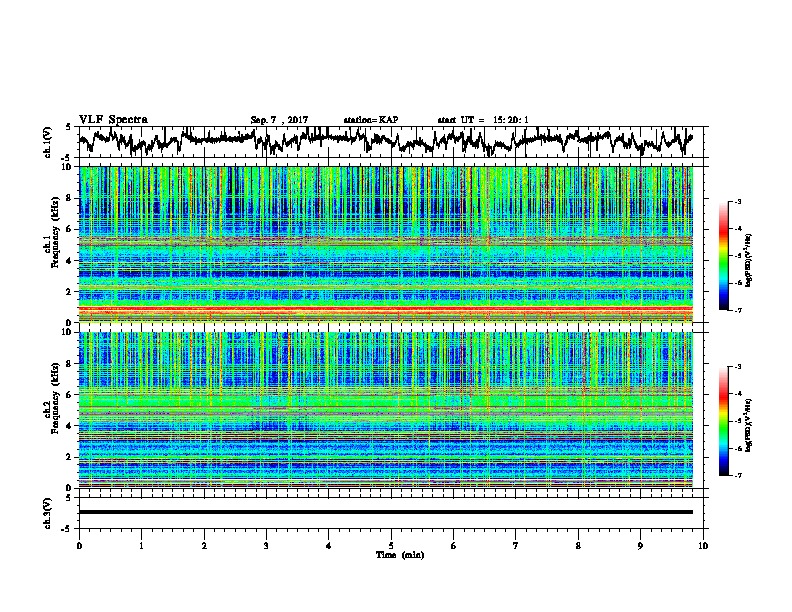Click tick label "10" on the time axis
Viewport: 792px width, 612px height.
703,546
